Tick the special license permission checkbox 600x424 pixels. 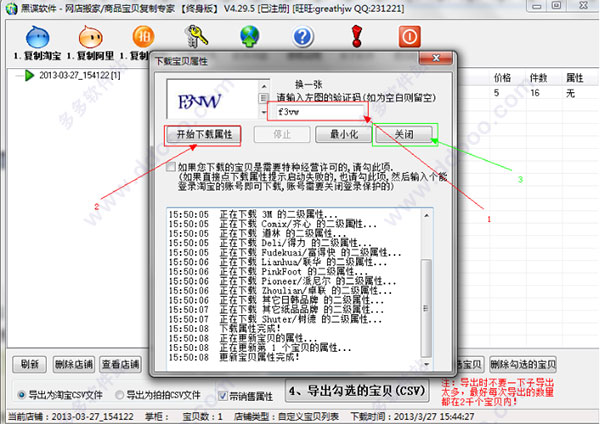pyautogui.click(x=171, y=167)
